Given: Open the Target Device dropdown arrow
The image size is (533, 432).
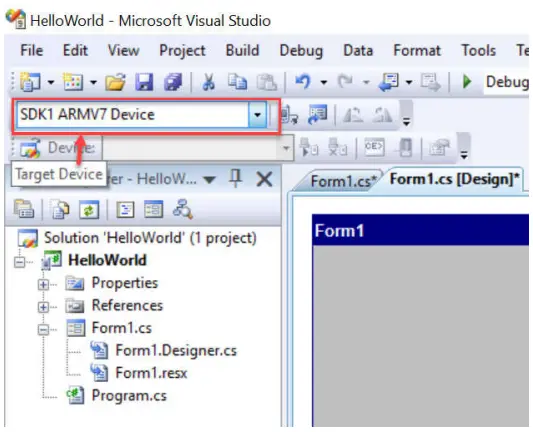Looking at the screenshot, I should coord(257,115).
